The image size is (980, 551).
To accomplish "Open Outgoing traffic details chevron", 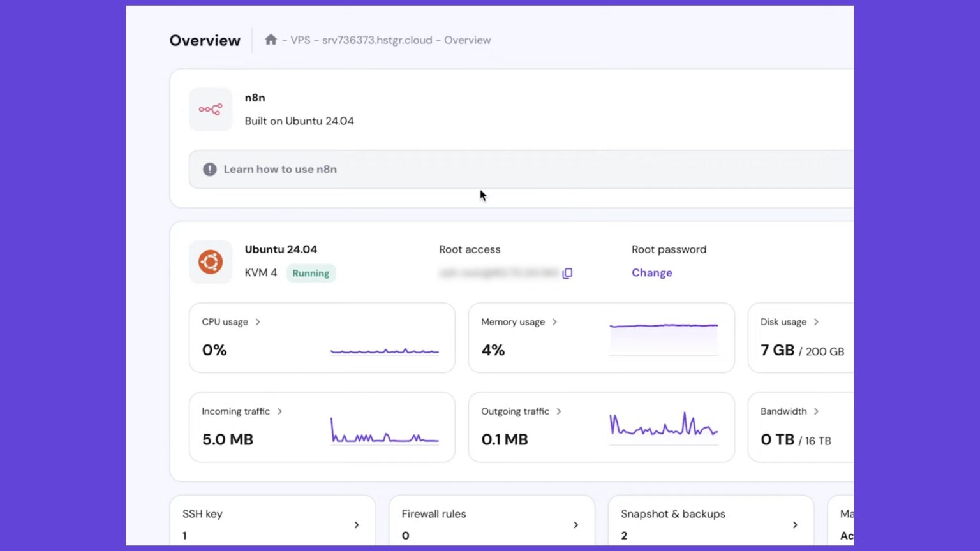I will [x=559, y=411].
